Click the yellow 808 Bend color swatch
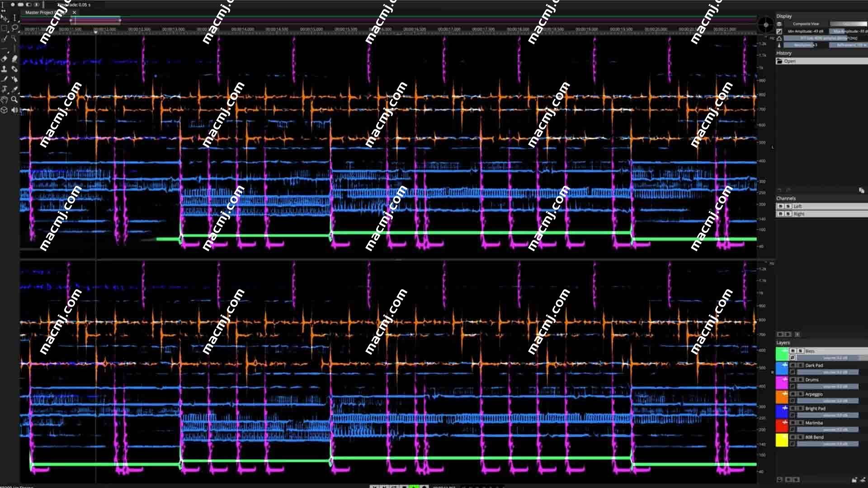Viewport: 868px width, 488px height. [782, 440]
